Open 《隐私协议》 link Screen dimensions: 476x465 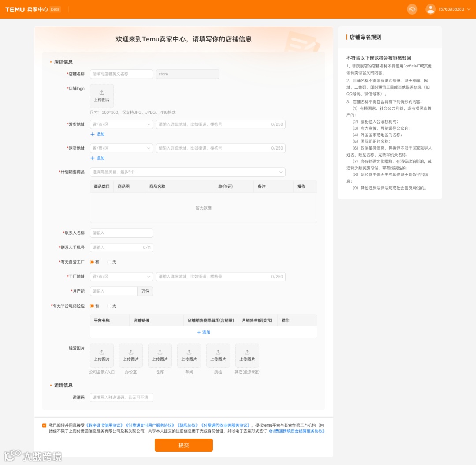188,425
